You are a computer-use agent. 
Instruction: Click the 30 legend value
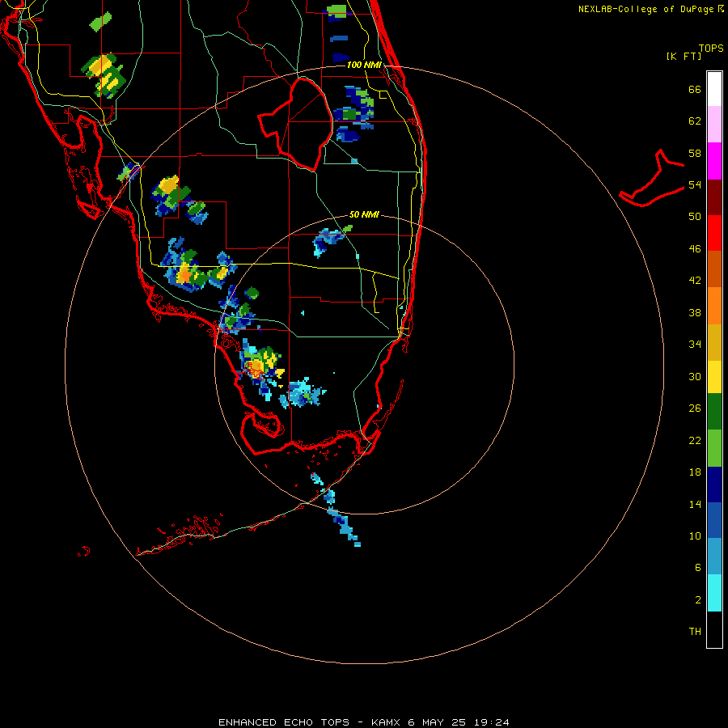(x=695, y=376)
